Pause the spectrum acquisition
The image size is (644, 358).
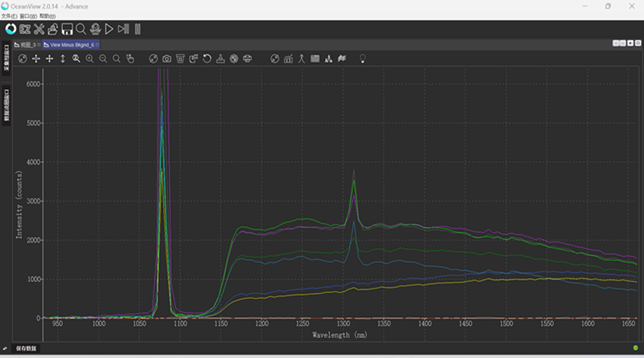click(137, 29)
